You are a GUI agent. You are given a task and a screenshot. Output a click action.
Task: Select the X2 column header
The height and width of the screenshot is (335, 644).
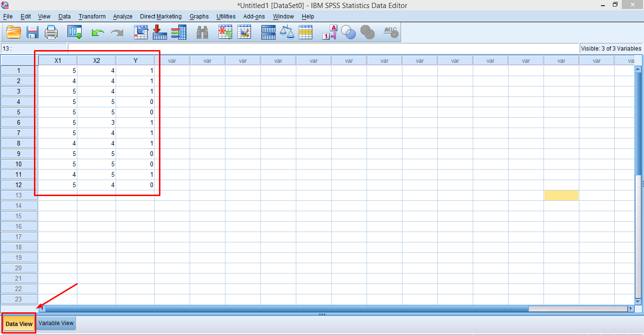pyautogui.click(x=96, y=60)
